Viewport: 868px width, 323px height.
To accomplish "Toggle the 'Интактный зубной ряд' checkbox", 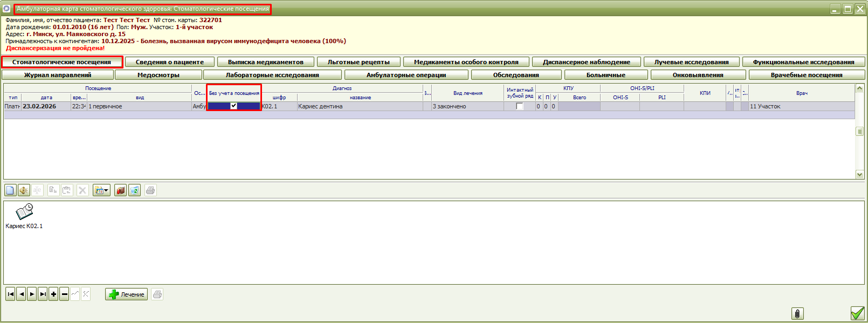I will pos(520,106).
